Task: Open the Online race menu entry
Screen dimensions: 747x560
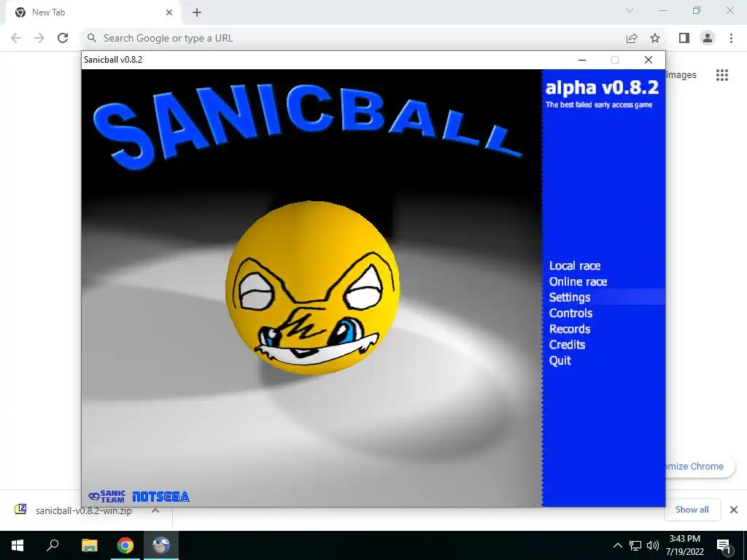Action: tap(578, 281)
